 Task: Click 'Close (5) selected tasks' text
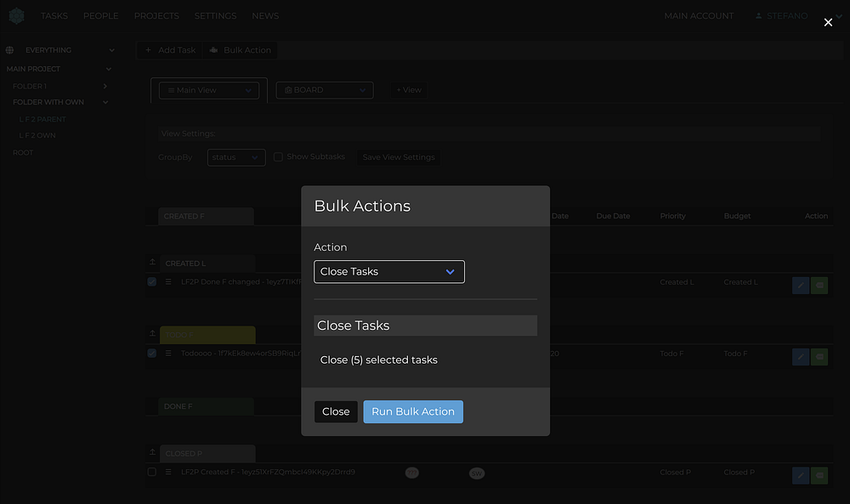click(378, 360)
